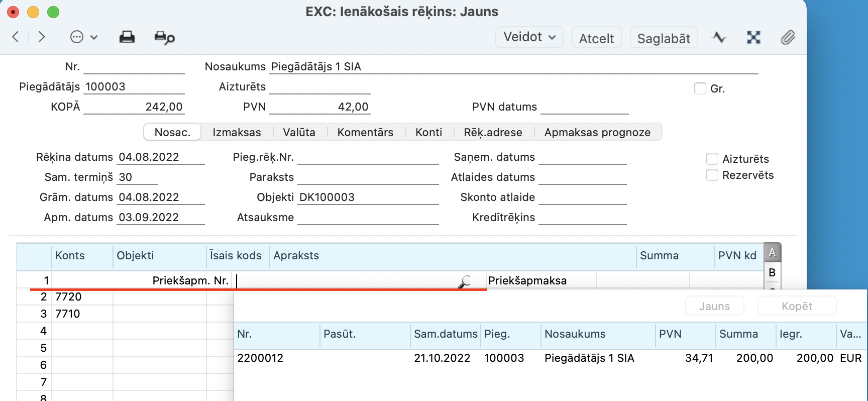This screenshot has height=401, width=868.
Task: Click the Pieg.rēķ.Nr. input field
Action: tap(368, 157)
